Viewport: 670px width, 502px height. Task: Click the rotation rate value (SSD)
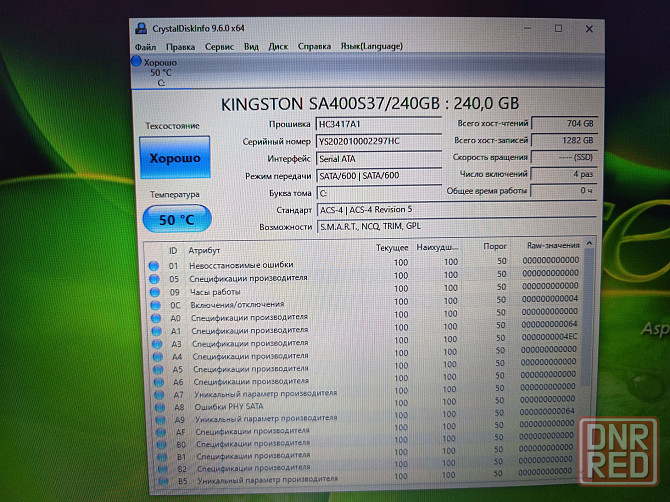tap(564, 157)
